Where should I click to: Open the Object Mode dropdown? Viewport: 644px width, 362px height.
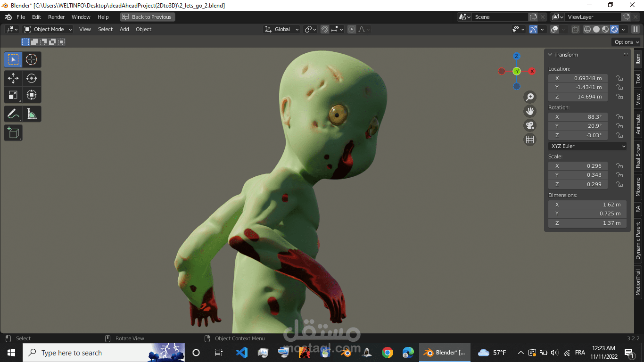[x=48, y=29]
